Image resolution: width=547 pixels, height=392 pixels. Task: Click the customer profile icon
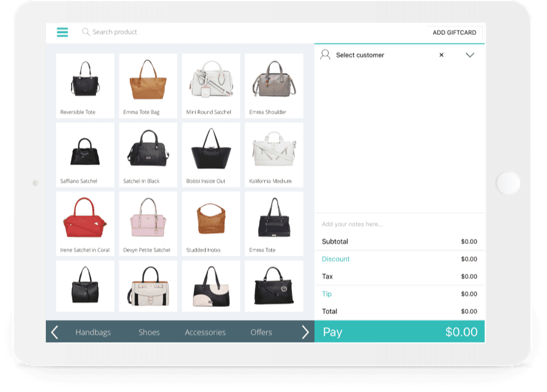(x=326, y=55)
